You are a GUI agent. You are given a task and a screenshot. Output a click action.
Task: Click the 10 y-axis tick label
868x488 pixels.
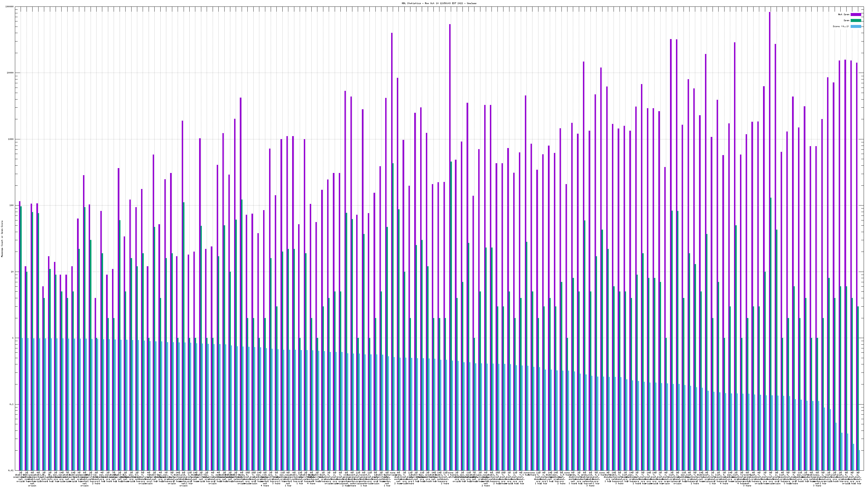(x=12, y=272)
